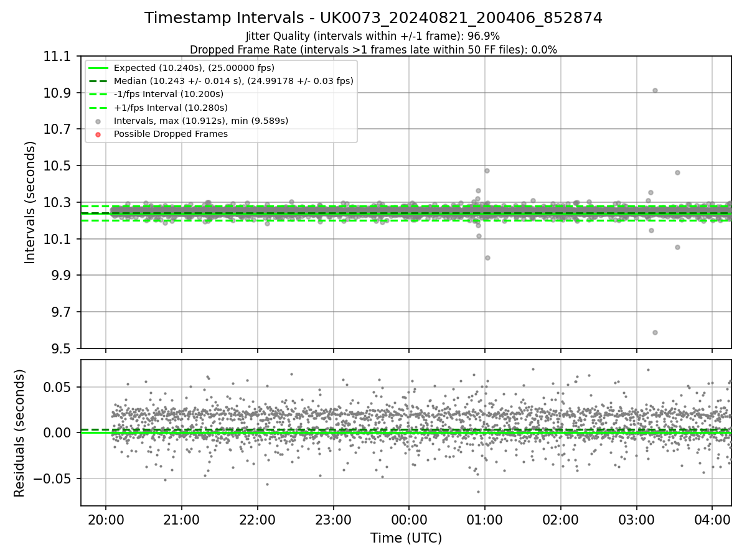Click the 20:00 x-axis tick label
The width and height of the screenshot is (747, 560).
106,520
